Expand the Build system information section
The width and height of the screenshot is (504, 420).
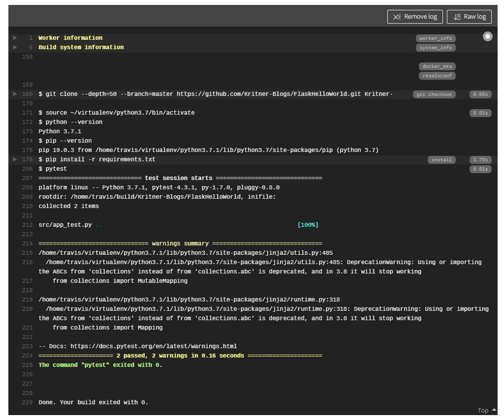(x=14, y=47)
